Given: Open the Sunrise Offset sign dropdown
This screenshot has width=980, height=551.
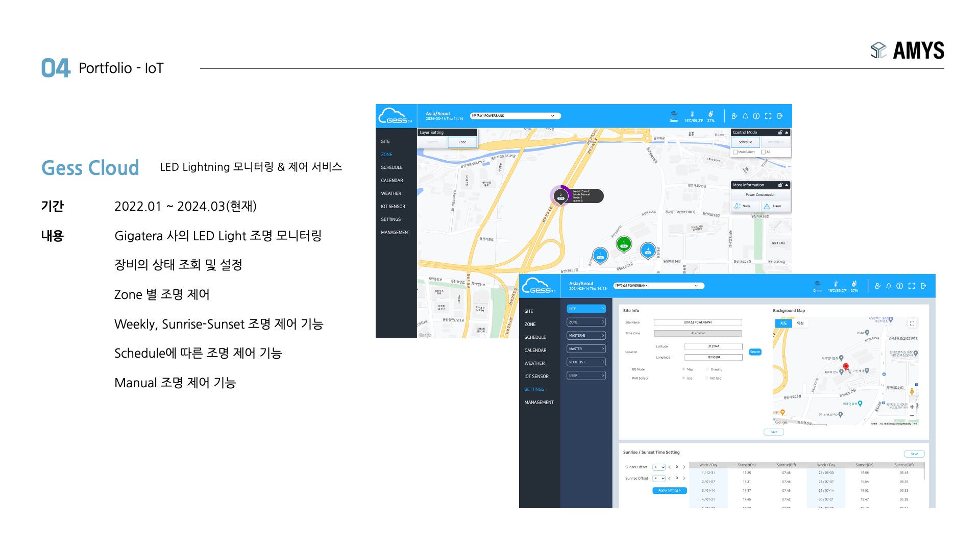Looking at the screenshot, I should 659,479.
